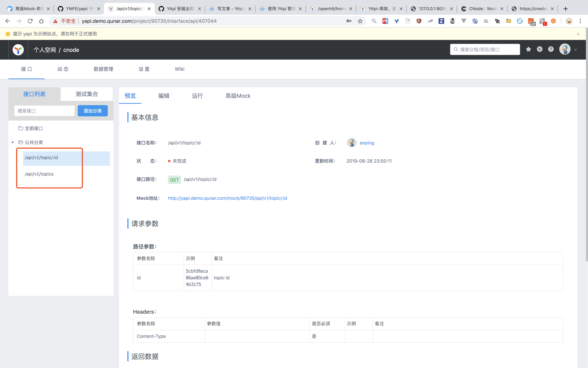Click the star favorites icon in header

[528, 49]
